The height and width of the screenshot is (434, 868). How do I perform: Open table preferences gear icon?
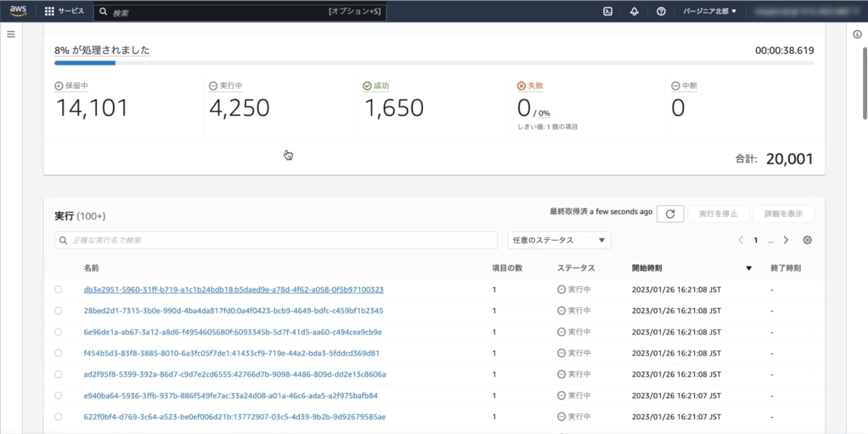(x=807, y=240)
